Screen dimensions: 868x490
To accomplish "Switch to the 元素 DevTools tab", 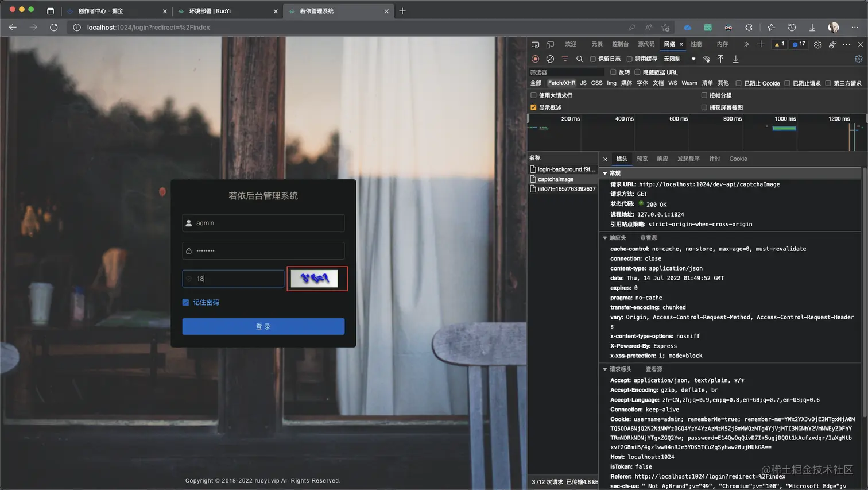I will click(597, 44).
